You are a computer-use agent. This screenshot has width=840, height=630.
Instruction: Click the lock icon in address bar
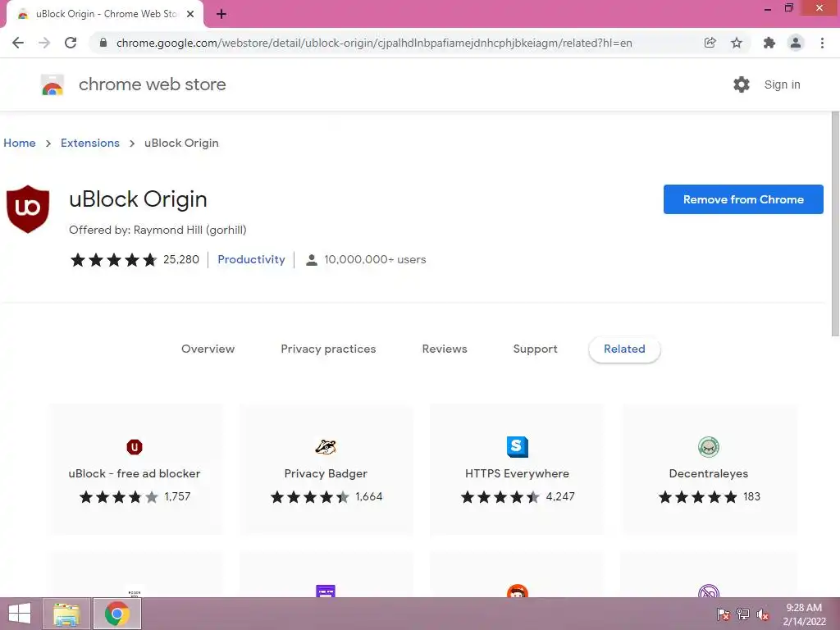103,43
